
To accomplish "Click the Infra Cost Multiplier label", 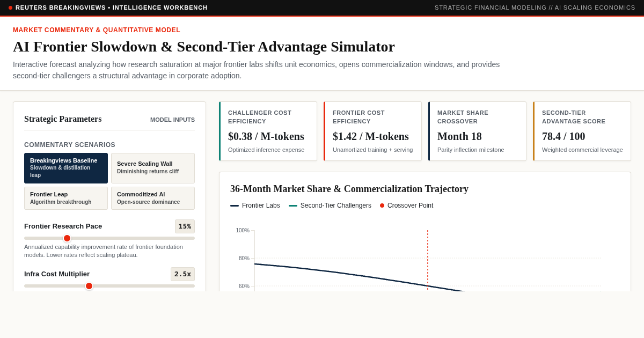I will (57, 274).
